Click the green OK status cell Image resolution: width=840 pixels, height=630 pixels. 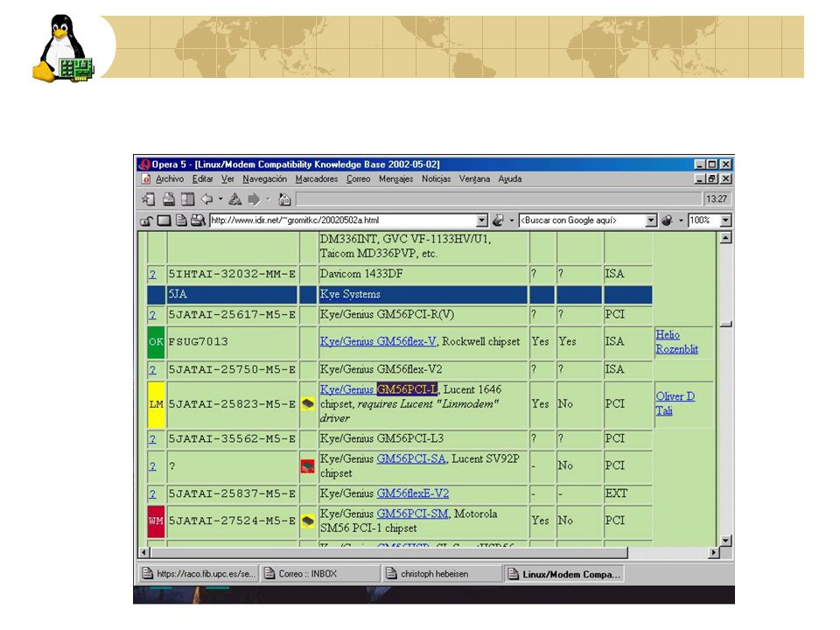pyautogui.click(x=156, y=342)
